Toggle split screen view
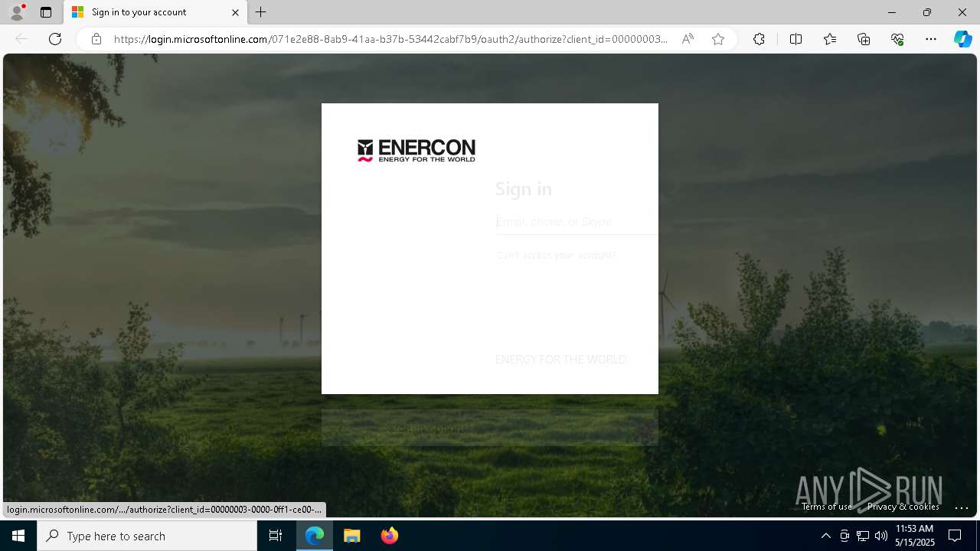Viewport: 980px width, 551px height. 795,39
